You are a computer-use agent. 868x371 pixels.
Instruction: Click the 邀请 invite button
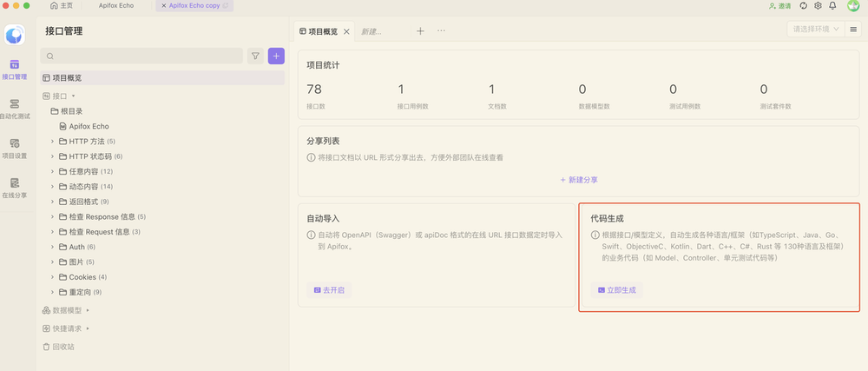coord(780,5)
